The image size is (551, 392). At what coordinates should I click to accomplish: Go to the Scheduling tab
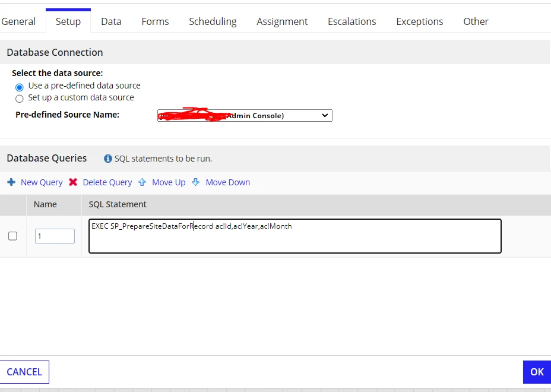(x=213, y=21)
